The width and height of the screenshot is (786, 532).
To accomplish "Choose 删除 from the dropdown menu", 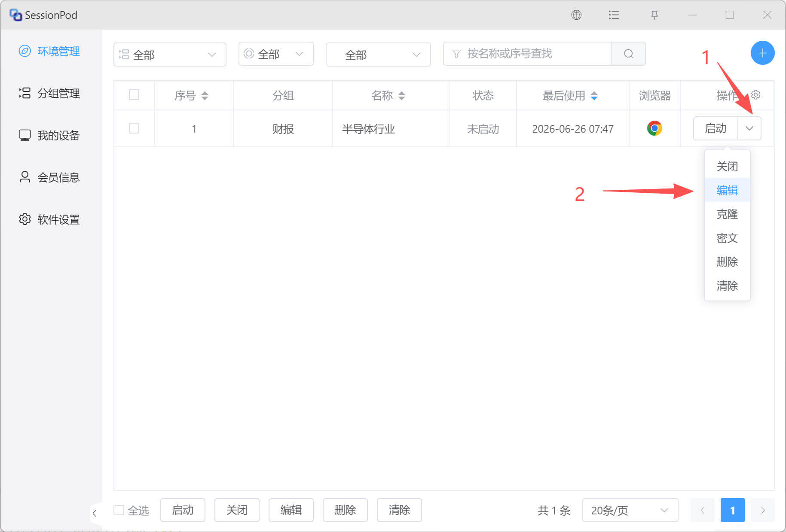I will click(x=727, y=261).
